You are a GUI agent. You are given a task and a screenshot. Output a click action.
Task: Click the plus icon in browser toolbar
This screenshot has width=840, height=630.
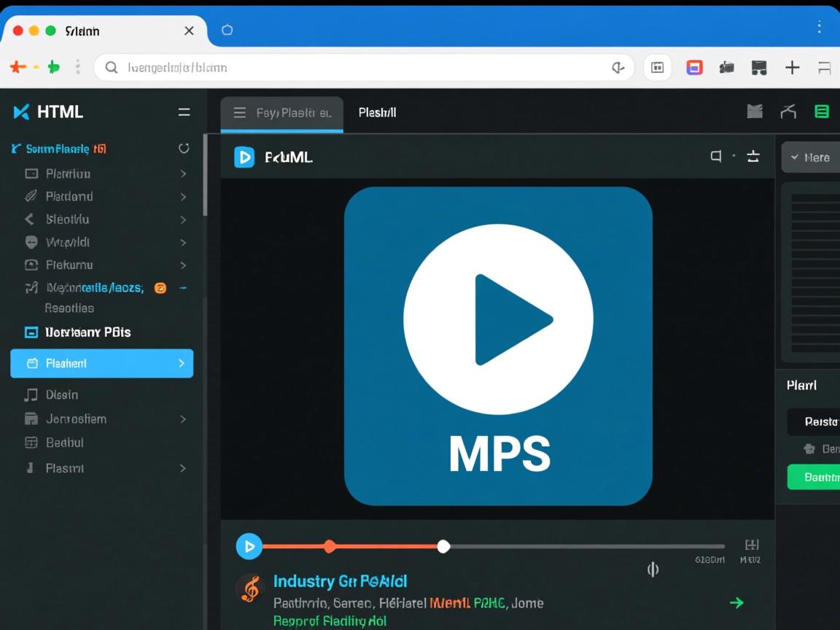coord(792,68)
